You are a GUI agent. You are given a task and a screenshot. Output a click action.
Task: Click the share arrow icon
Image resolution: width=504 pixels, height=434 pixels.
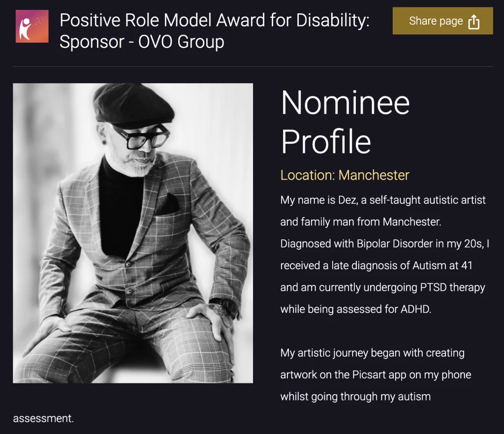[473, 22]
